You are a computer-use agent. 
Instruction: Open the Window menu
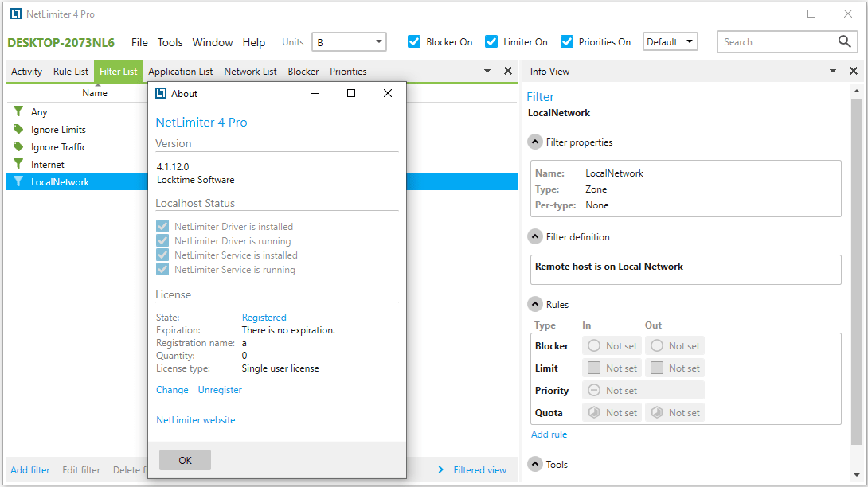coord(213,42)
